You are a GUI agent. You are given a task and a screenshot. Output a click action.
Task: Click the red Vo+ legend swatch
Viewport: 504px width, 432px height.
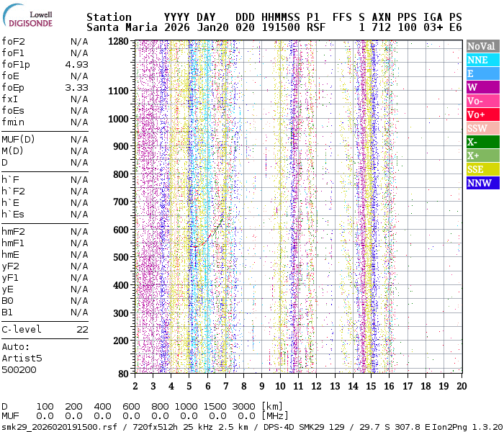[482, 114]
